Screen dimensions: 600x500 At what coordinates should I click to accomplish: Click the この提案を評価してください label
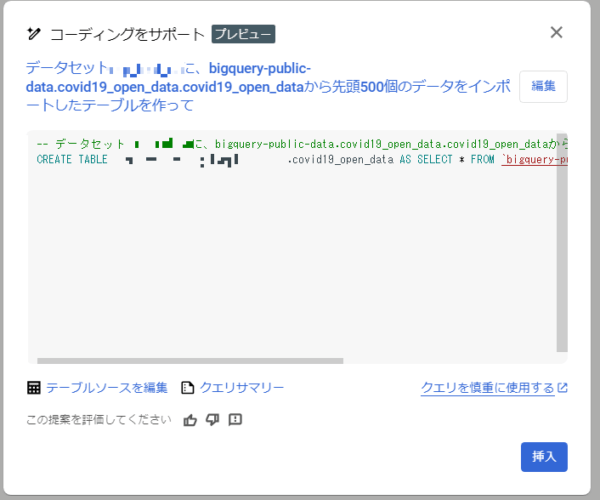99,420
